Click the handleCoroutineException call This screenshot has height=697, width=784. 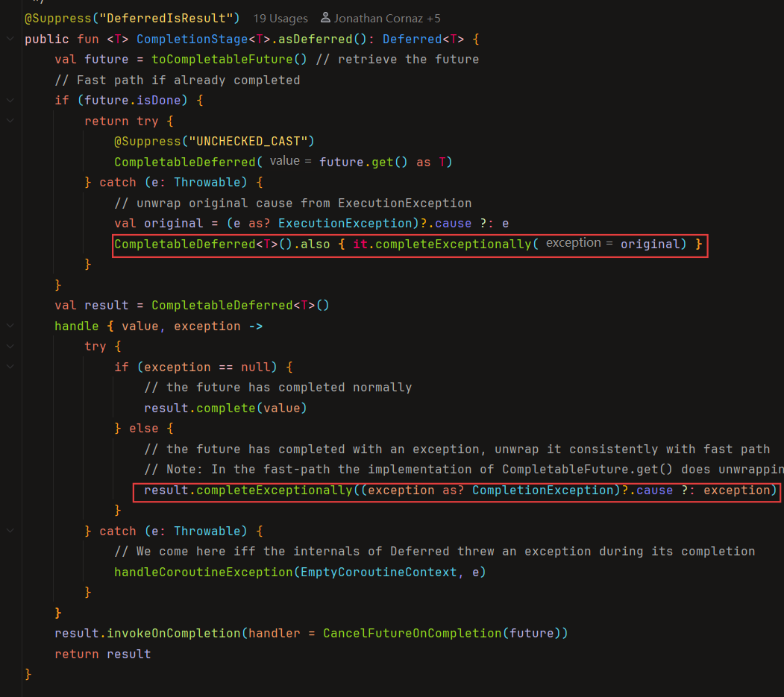203,572
